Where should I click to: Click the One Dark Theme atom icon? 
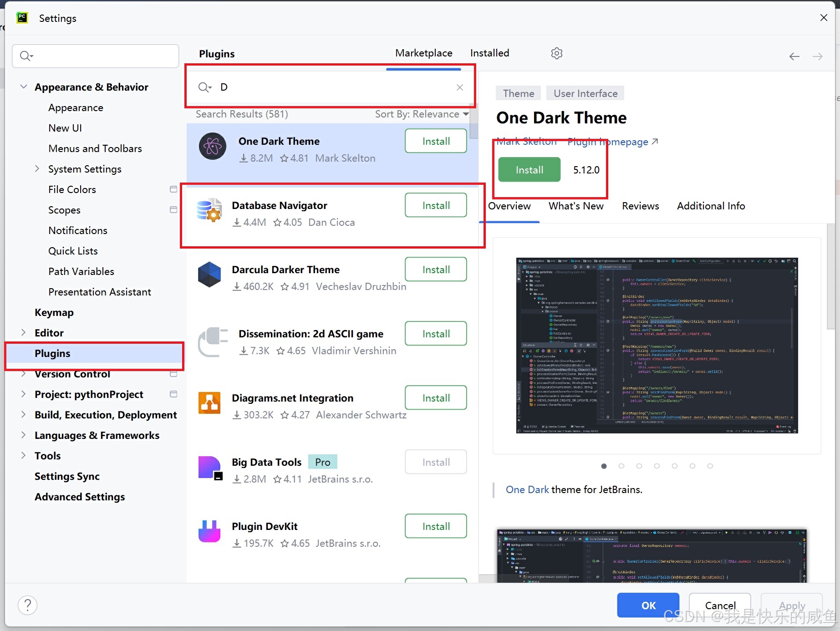[213, 146]
